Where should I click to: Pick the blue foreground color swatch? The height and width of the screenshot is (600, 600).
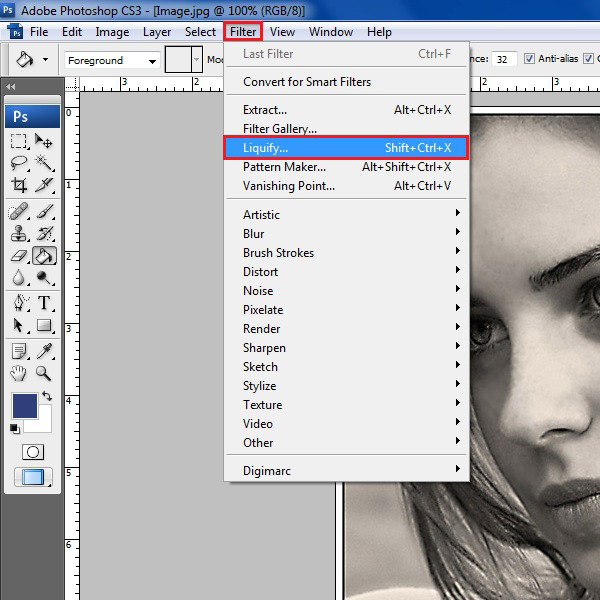point(25,405)
